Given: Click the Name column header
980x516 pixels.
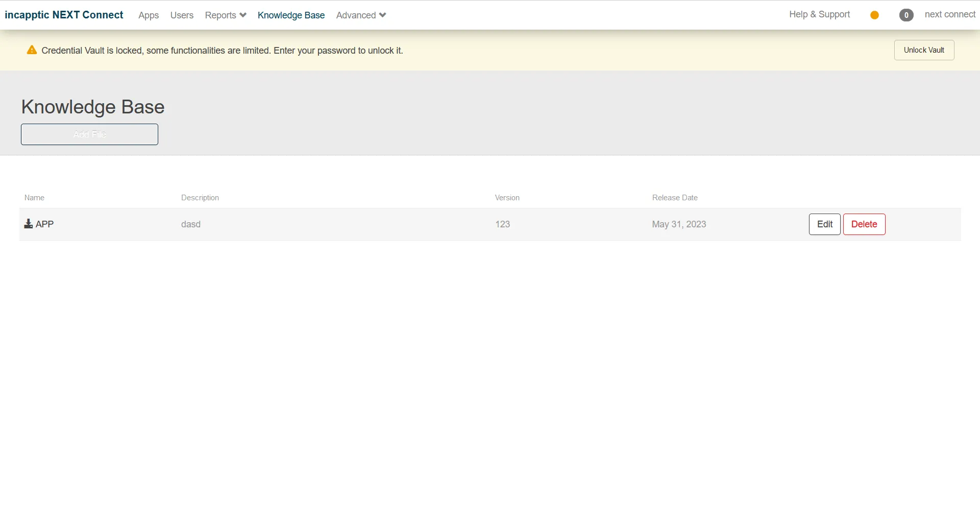Looking at the screenshot, I should tap(34, 198).
